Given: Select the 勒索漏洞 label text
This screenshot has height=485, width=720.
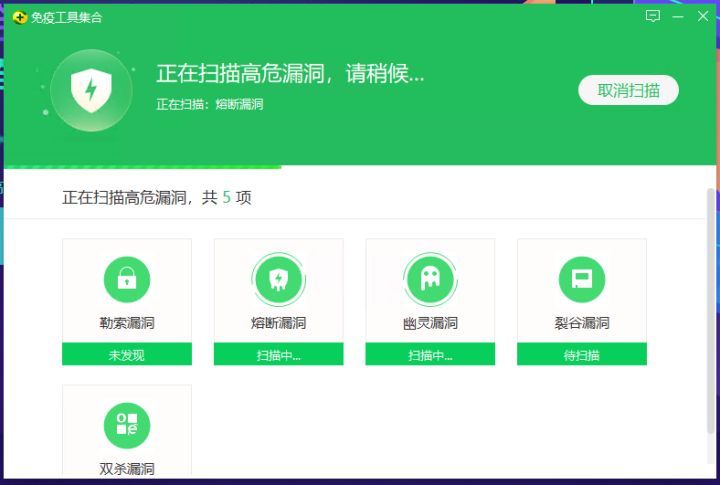Looking at the screenshot, I should tap(127, 323).
